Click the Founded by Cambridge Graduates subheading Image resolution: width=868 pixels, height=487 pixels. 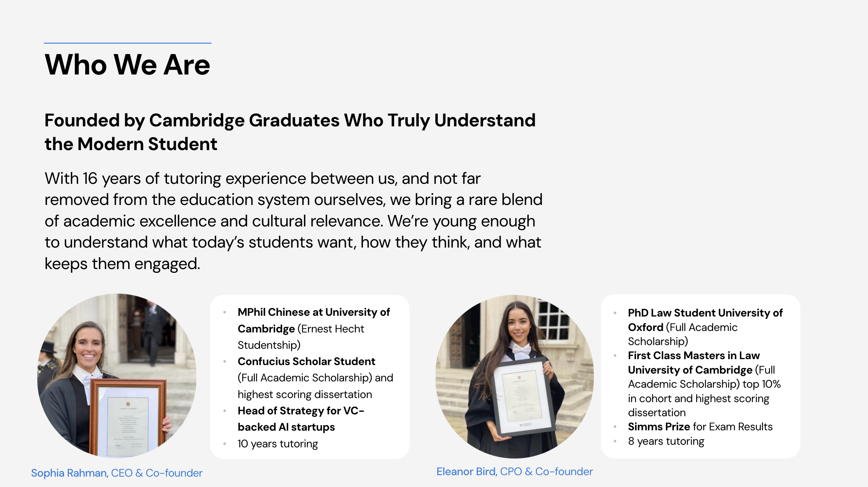(x=290, y=132)
